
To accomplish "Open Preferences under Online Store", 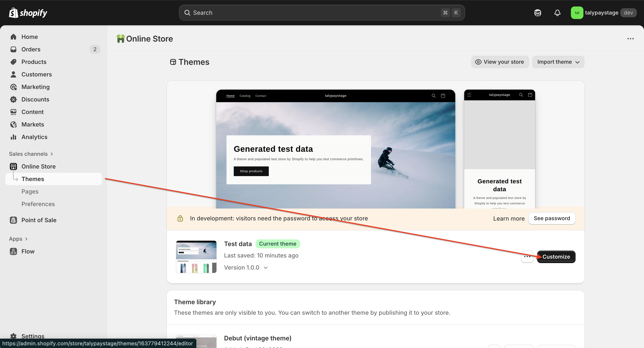I will click(x=38, y=204).
